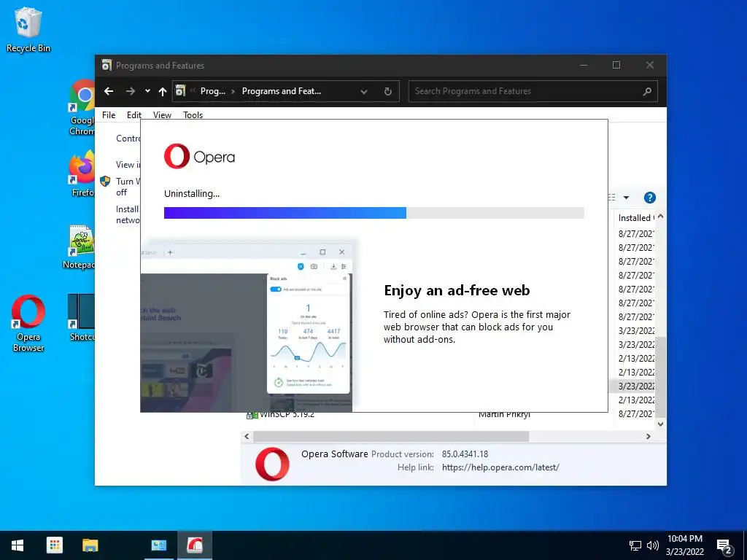This screenshot has height=560, width=747.
Task: Open the Windows Start menu
Action: 18,545
